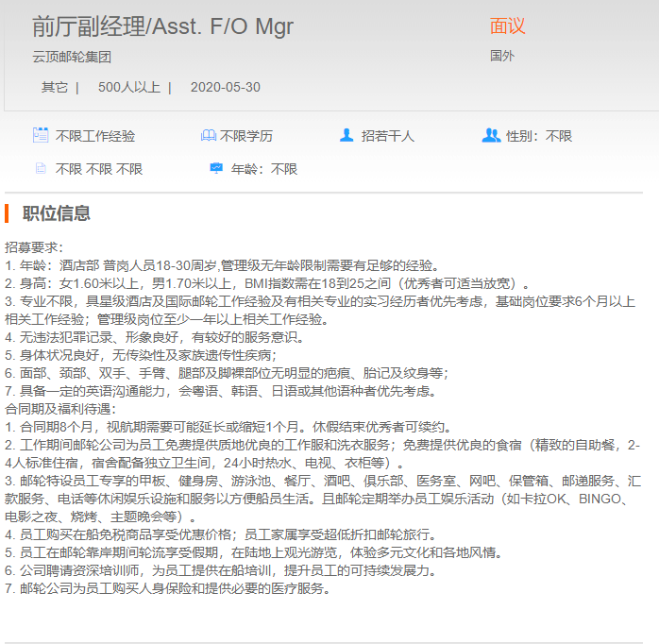Click the work experience calendar icon

(x=41, y=135)
